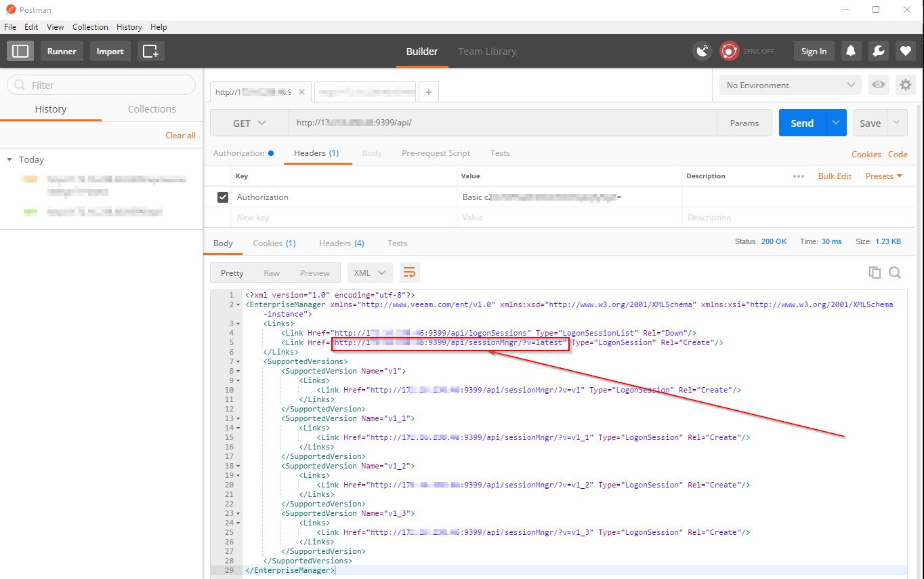
Task: Open the History menu
Action: [129, 27]
